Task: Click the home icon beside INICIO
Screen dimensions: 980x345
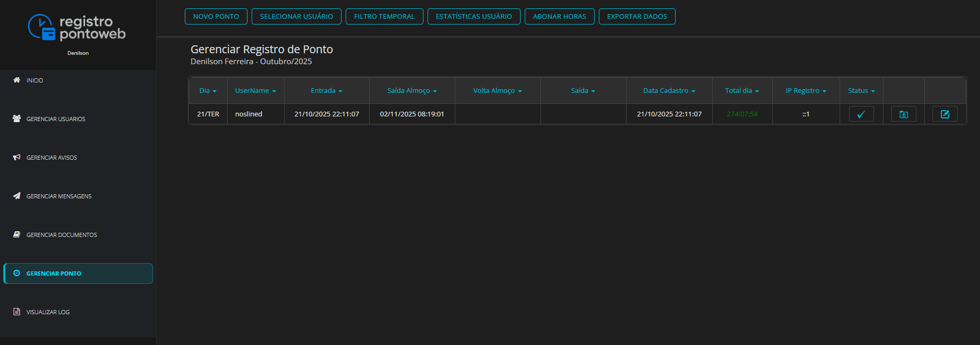Action: pyautogui.click(x=17, y=80)
